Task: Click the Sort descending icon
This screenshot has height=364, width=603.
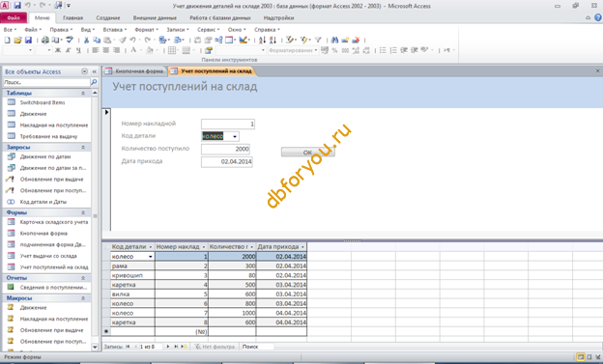Action: pos(273,40)
